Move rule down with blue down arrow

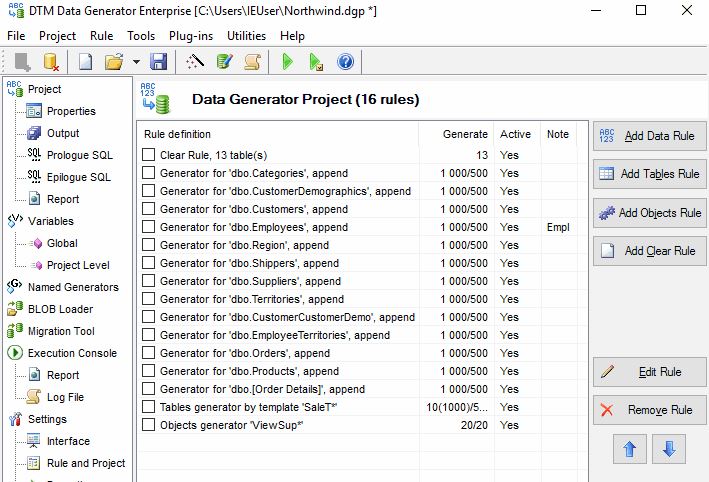click(669, 449)
